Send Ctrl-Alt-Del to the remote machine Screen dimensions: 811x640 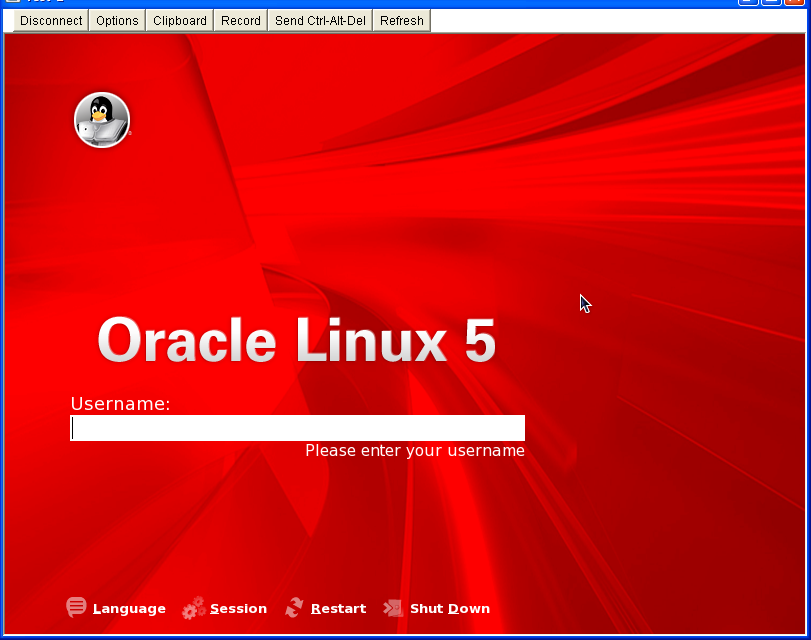[320, 21]
